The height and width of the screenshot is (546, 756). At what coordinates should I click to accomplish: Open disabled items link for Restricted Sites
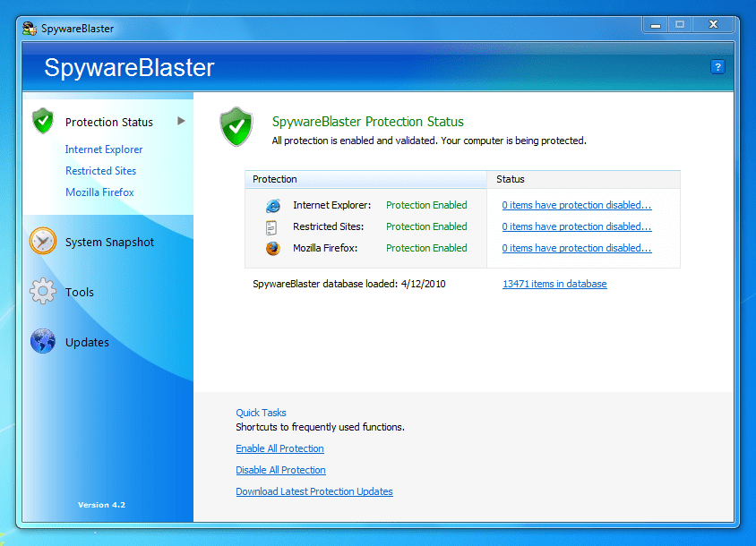point(577,226)
